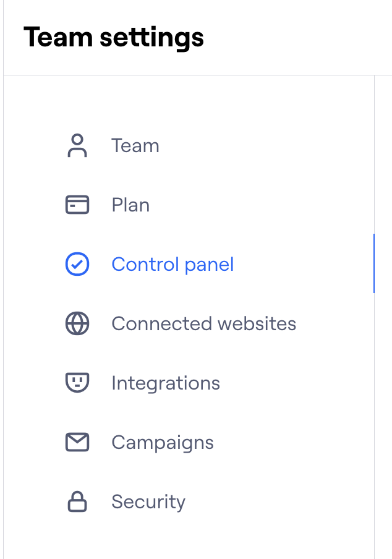Go to the Plan menu item
The width and height of the screenshot is (392, 559).
click(x=130, y=205)
